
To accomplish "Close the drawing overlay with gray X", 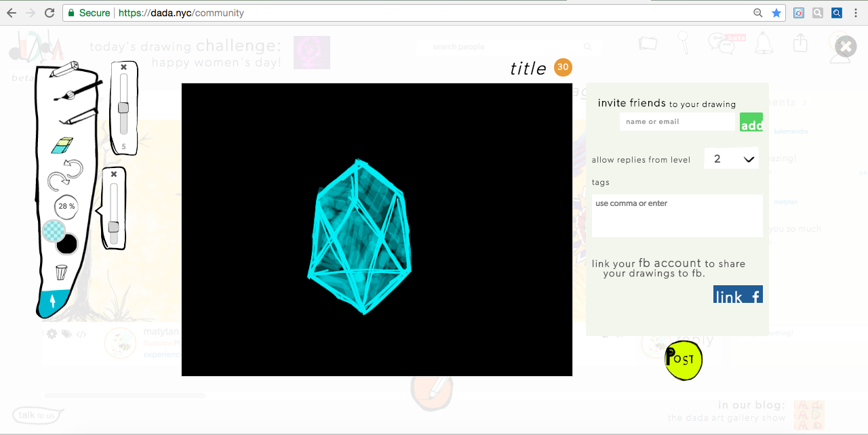I will 846,47.
